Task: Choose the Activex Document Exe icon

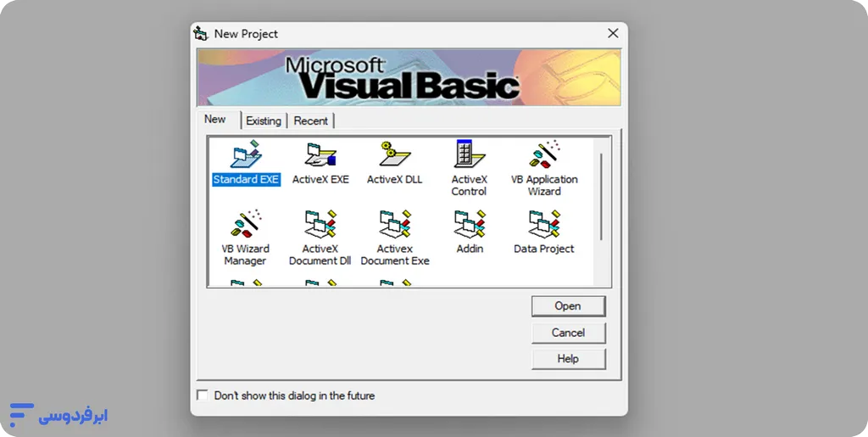Action: click(x=395, y=224)
